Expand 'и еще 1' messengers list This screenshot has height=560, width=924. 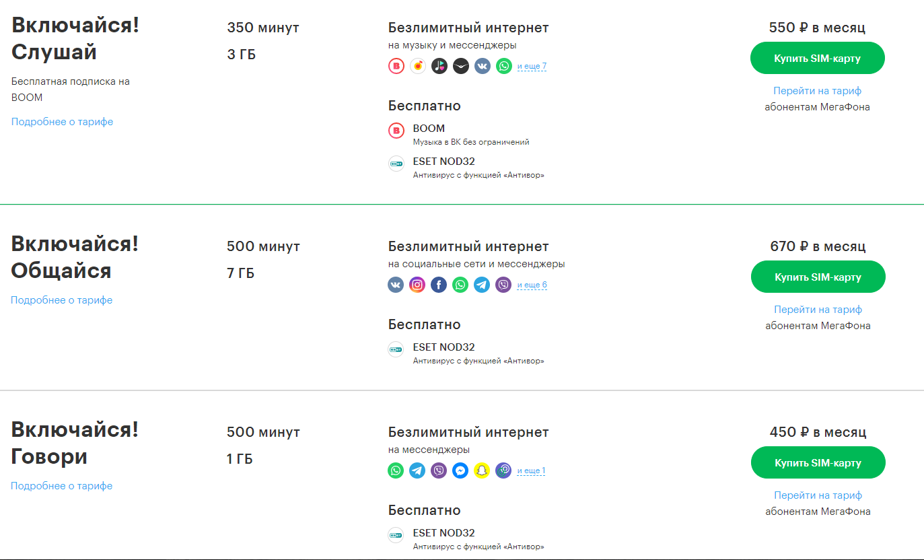(x=531, y=470)
